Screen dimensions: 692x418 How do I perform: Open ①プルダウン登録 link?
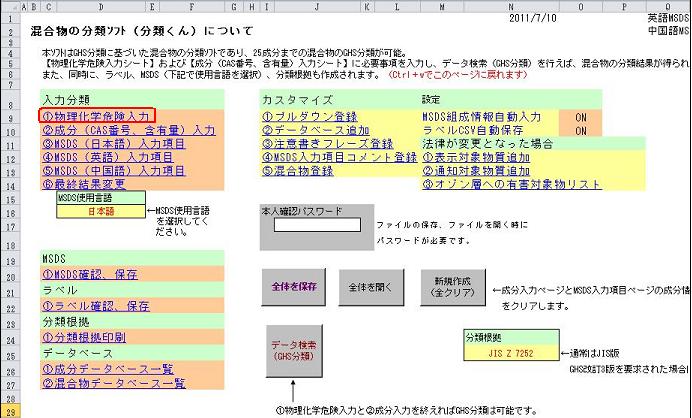[x=310, y=117]
